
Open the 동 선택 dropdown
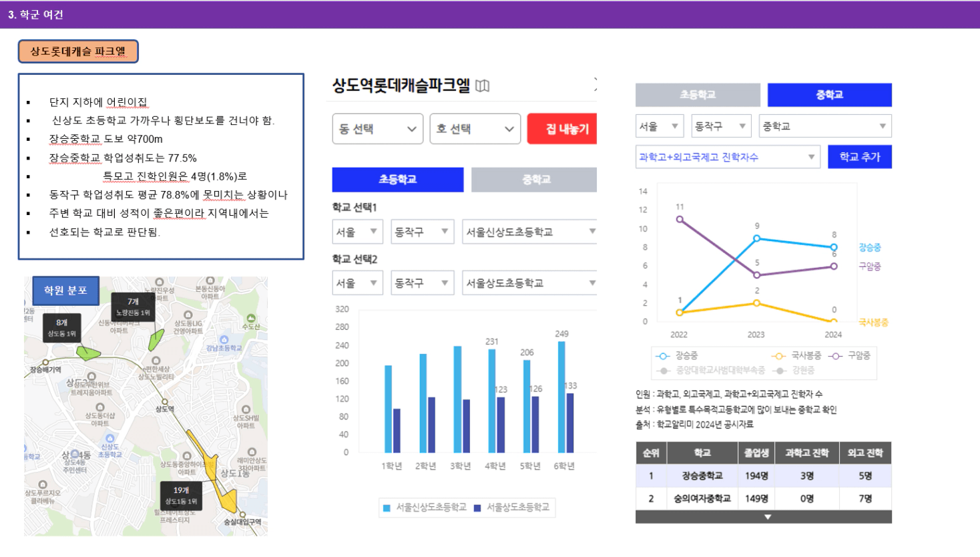[378, 129]
